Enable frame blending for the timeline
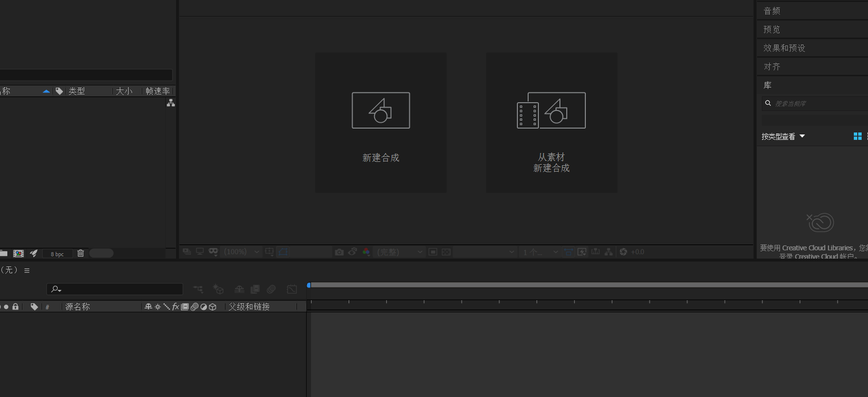This screenshot has width=868, height=397. pyautogui.click(x=255, y=289)
